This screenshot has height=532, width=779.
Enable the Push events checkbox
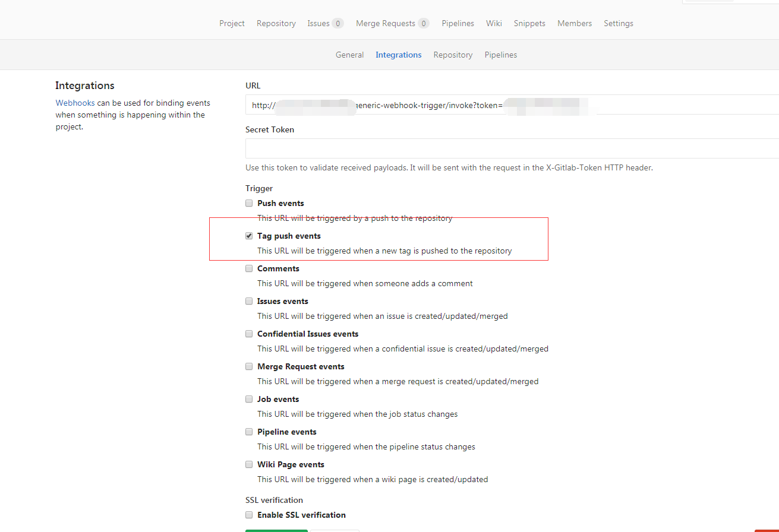tap(249, 203)
